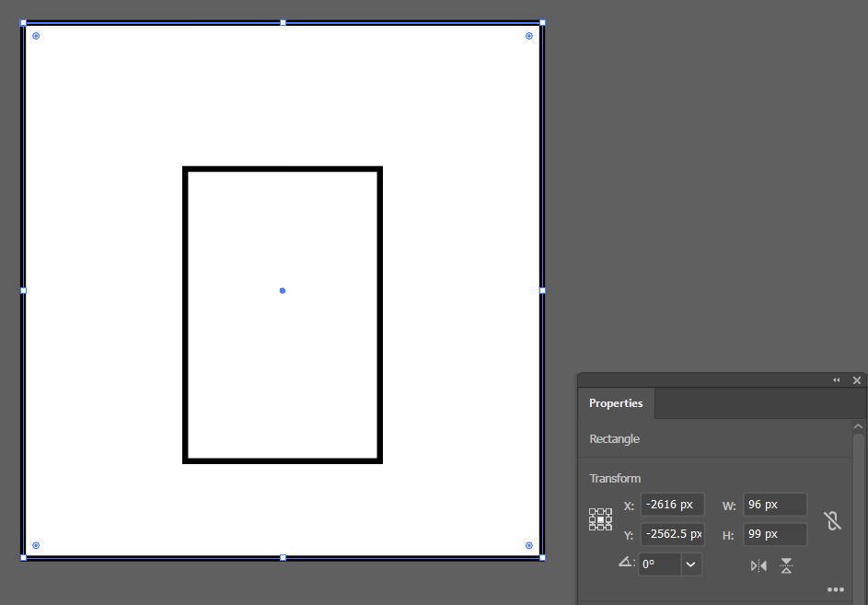Edit the X position field
This screenshot has height=605, width=868.
(x=672, y=505)
